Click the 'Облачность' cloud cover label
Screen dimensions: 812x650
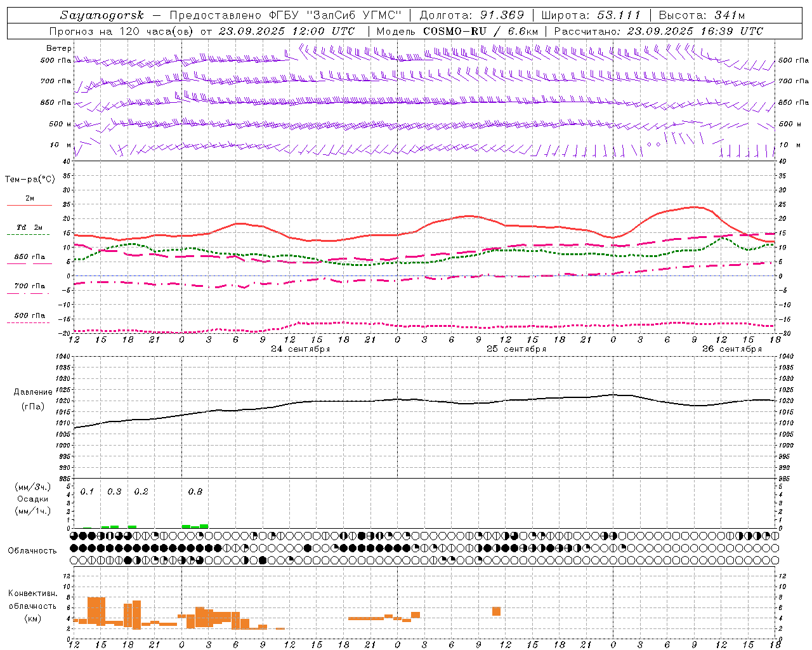32,550
